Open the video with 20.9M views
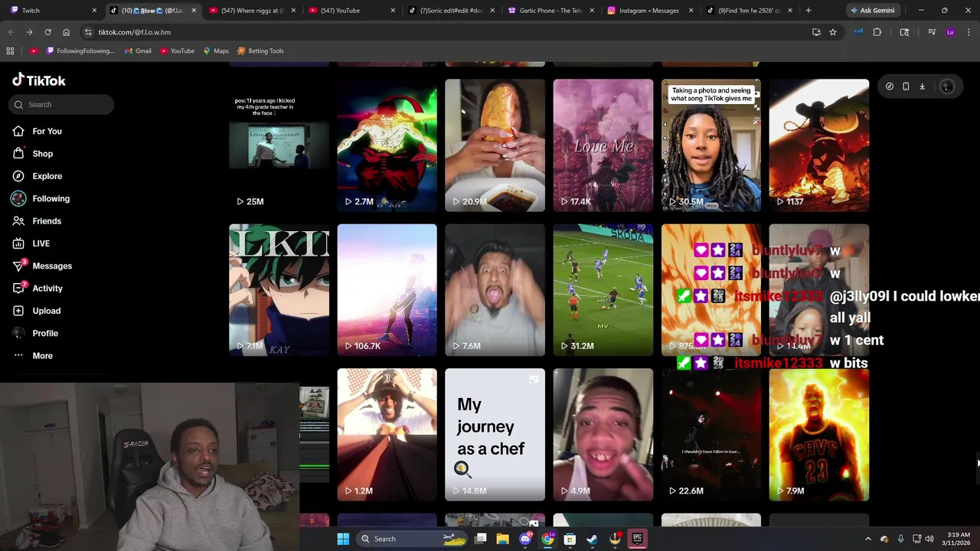The image size is (980, 551). pyautogui.click(x=495, y=145)
